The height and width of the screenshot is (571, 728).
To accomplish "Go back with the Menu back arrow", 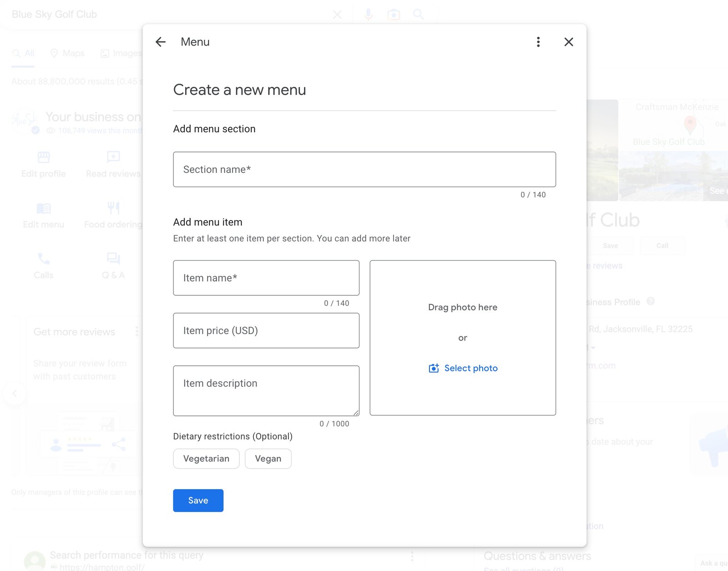I will coord(161,42).
